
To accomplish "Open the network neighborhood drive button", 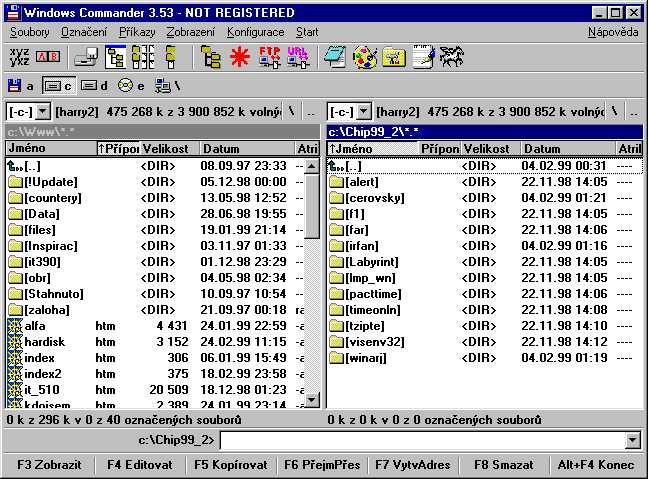I will click(x=167, y=86).
